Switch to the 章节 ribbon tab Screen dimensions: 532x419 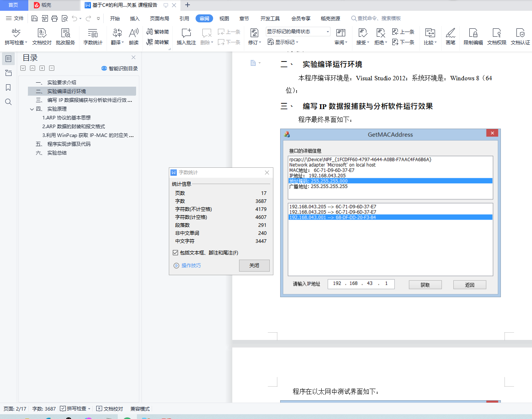[x=244, y=18]
